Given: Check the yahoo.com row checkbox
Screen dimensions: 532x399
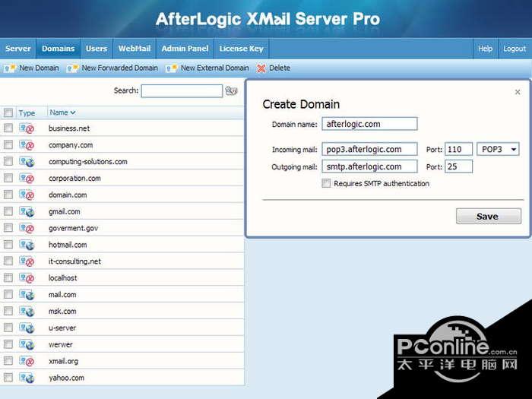Looking at the screenshot, I should [x=8, y=377].
